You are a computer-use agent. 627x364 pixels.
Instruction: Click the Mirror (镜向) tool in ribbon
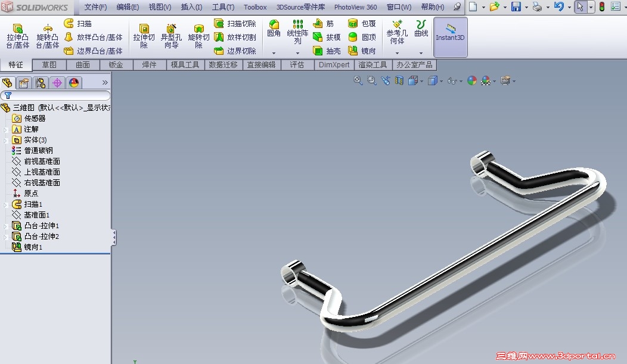pyautogui.click(x=362, y=51)
